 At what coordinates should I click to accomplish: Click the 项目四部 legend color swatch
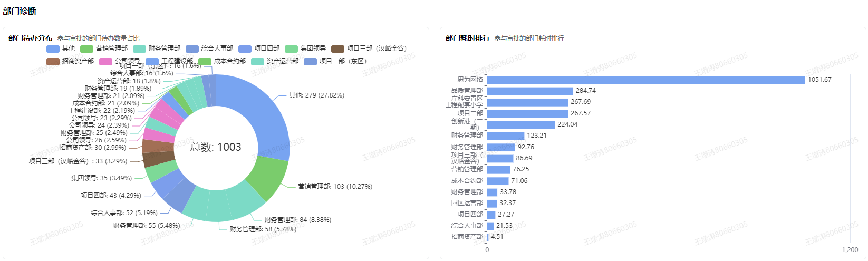245,49
